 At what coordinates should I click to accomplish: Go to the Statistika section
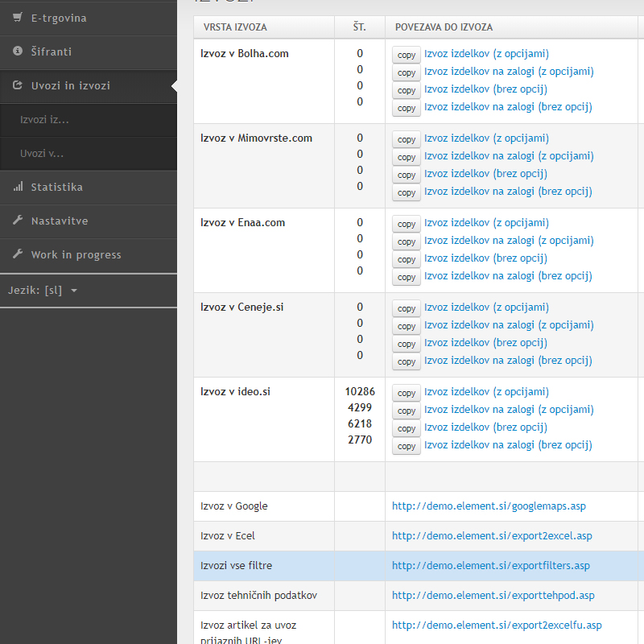coord(89,188)
